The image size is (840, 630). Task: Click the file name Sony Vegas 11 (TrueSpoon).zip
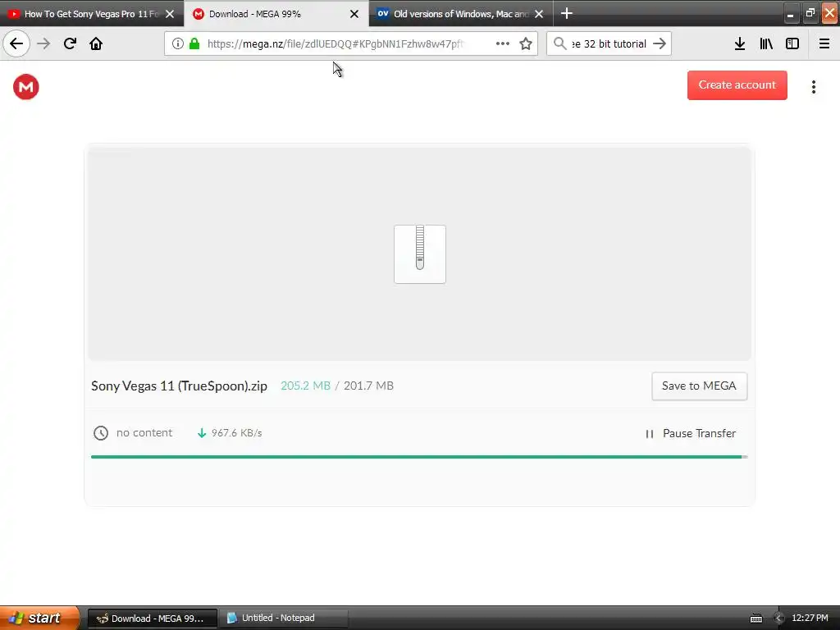click(179, 386)
